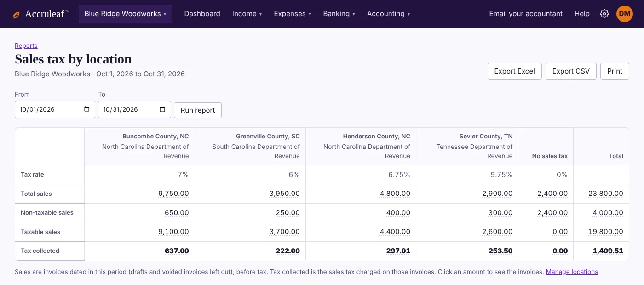Click total tax collected 1,409.51
This screenshot has width=644, height=285.
608,251
